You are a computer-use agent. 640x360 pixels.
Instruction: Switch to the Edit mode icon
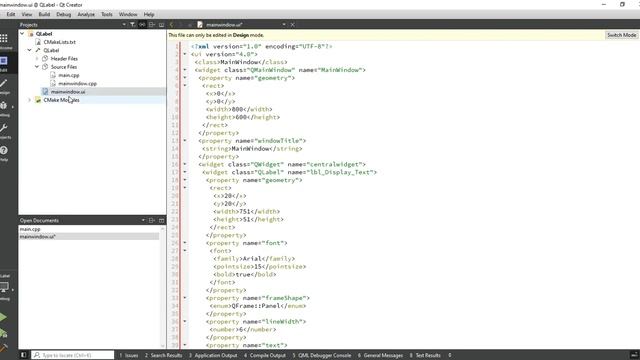point(4,61)
